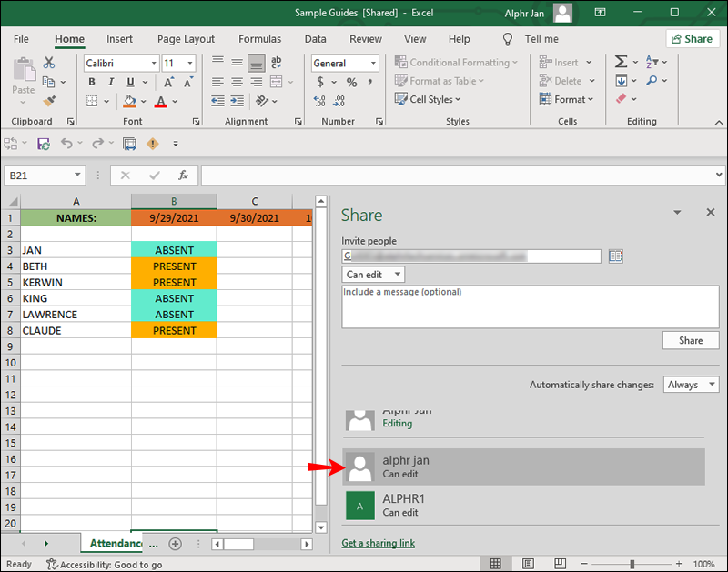The image size is (728, 572).
Task: Open the Always share changes dropdown
Action: [x=691, y=385]
